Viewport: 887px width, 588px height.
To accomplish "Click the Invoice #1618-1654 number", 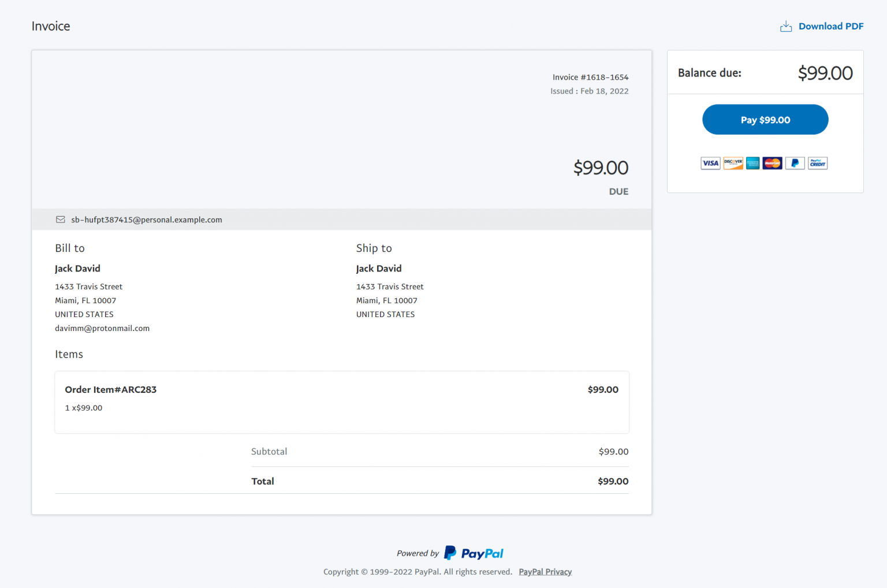I will coord(590,77).
